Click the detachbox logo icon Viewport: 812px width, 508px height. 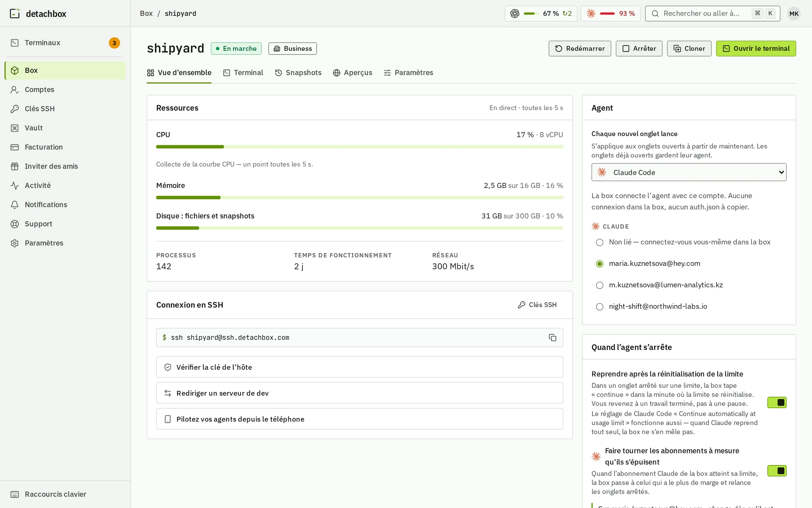tap(15, 14)
